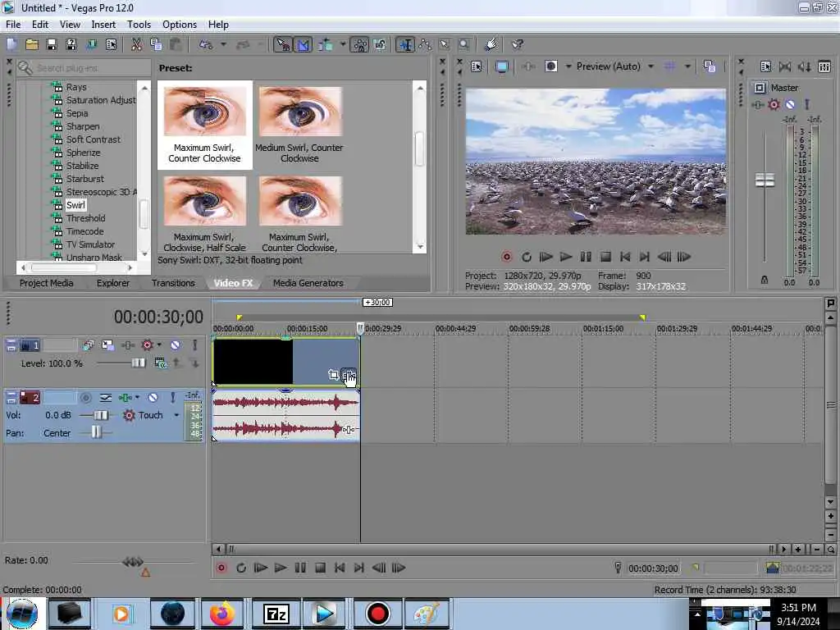This screenshot has width=840, height=630.
Task: Open the Tools menu
Action: point(139,25)
